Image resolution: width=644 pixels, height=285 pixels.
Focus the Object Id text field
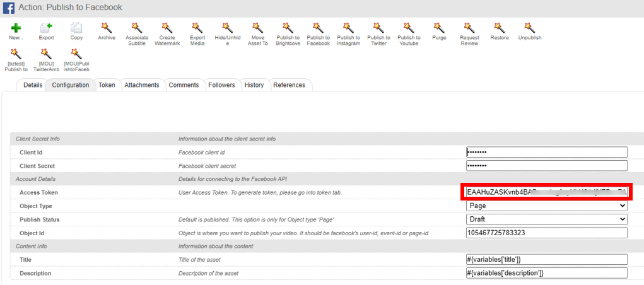(547, 233)
